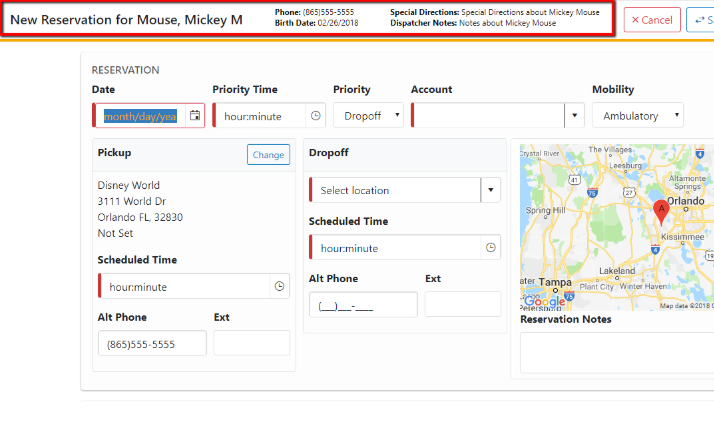
Task: Click the red map marker A
Action: click(x=661, y=212)
